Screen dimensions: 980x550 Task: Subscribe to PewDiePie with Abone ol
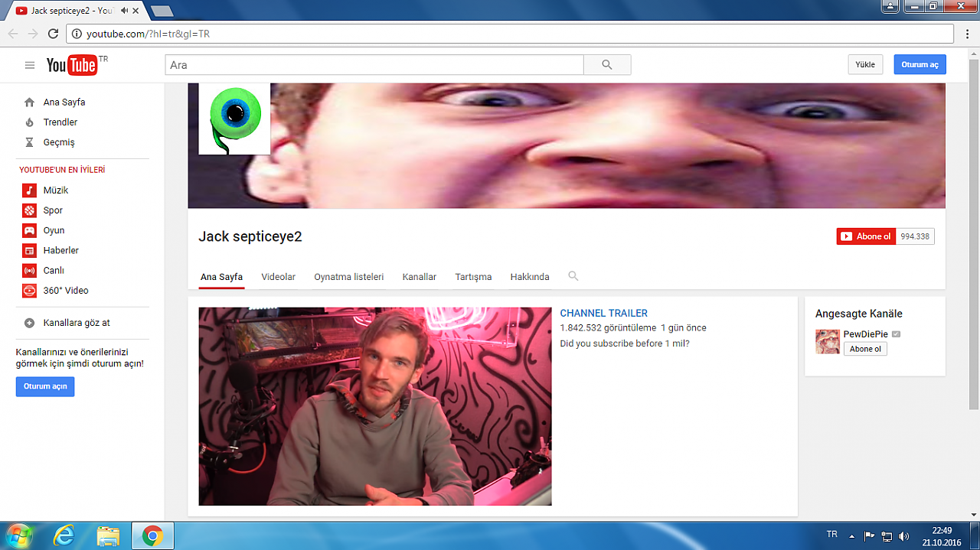coord(865,349)
